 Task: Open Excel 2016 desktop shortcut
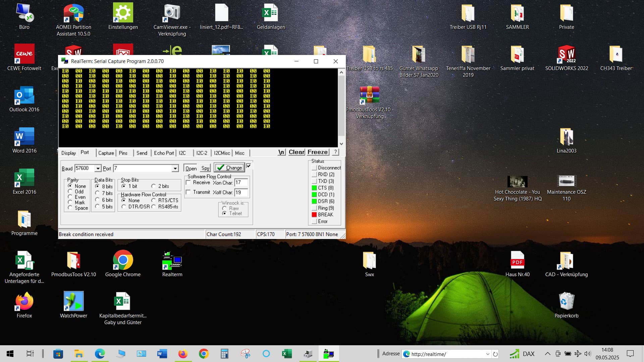[24, 181]
